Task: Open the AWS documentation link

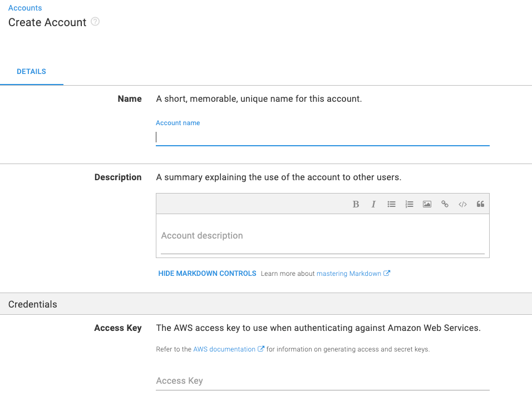Action: tap(224, 349)
